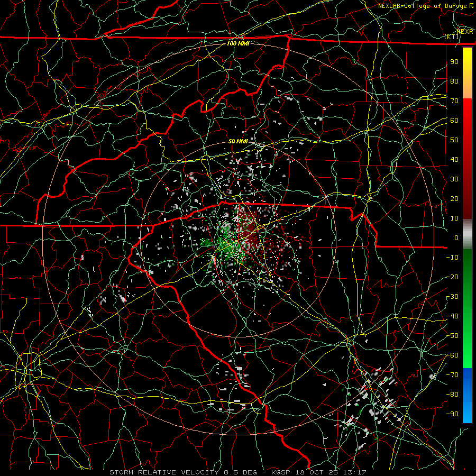Click the "30" positive scale label
The image size is (476, 476).
[454, 179]
